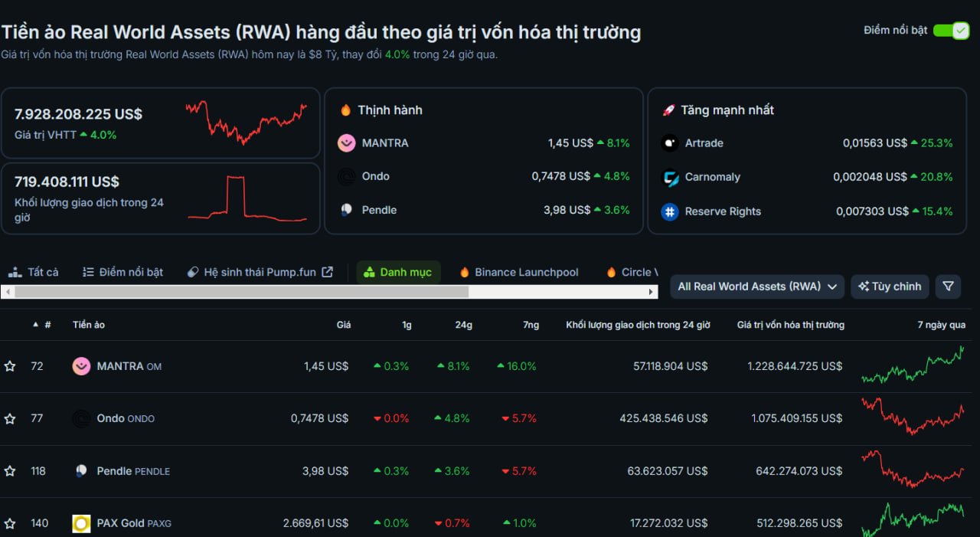Screen dimensions: 980x537
Task: Click Reserve Rights icon in Tăng mạnh nhất
Action: tap(670, 211)
